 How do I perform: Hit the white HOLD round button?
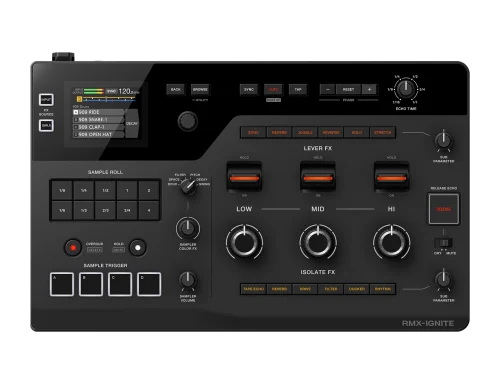click(x=138, y=248)
